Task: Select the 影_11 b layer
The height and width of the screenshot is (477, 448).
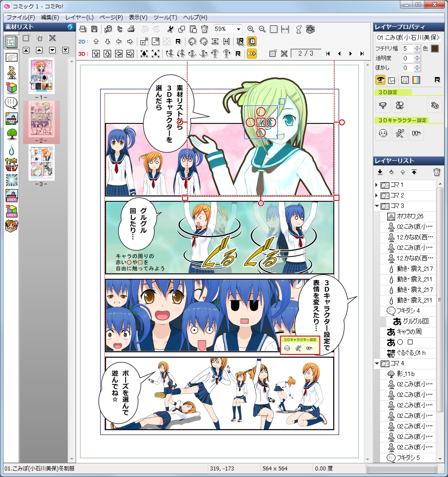Action: click(x=408, y=374)
